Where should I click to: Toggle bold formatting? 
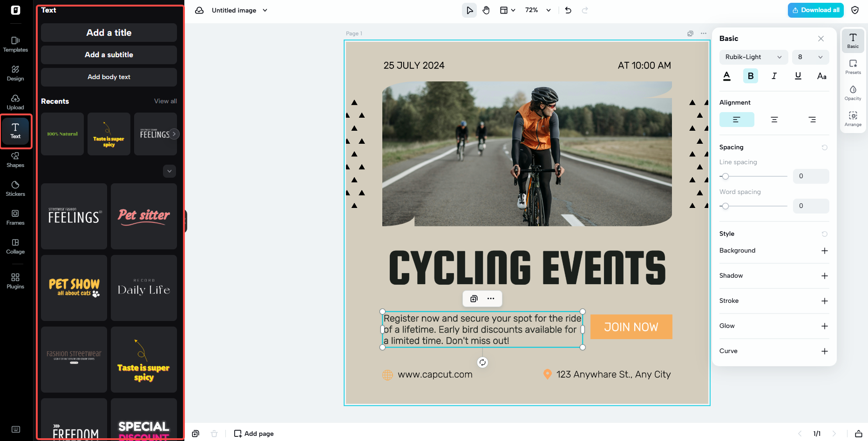(x=751, y=76)
